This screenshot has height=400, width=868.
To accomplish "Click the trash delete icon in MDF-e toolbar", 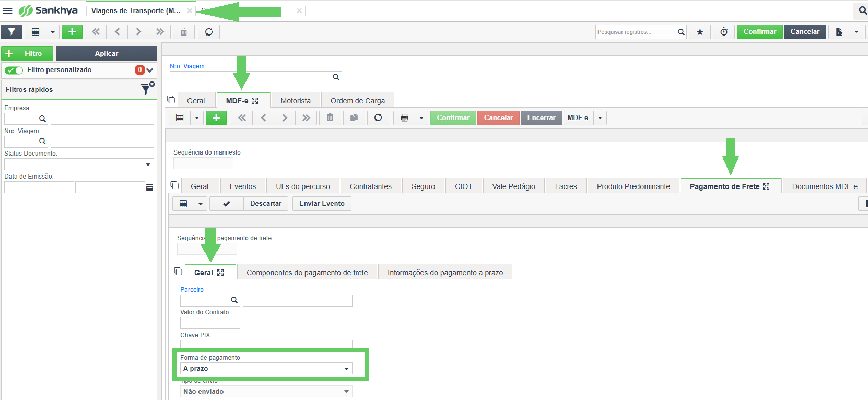I will pos(330,118).
